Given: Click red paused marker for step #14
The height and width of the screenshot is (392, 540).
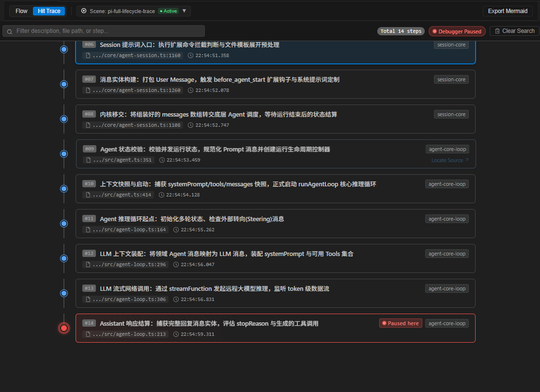Looking at the screenshot, I should [x=64, y=328].
